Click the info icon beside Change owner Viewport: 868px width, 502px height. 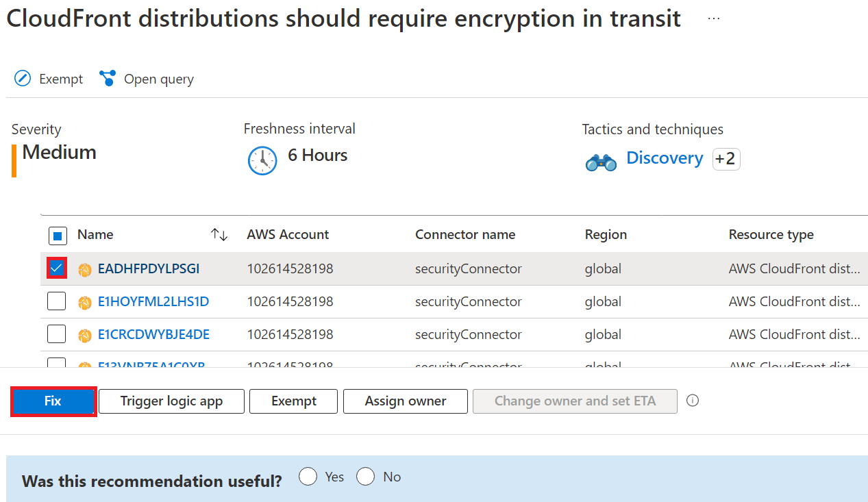693,401
